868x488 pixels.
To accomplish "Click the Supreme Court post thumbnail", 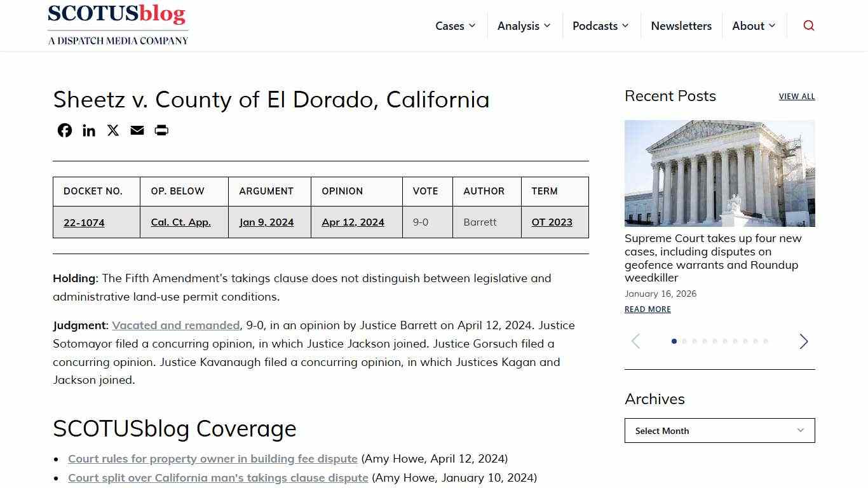I will pos(719,173).
